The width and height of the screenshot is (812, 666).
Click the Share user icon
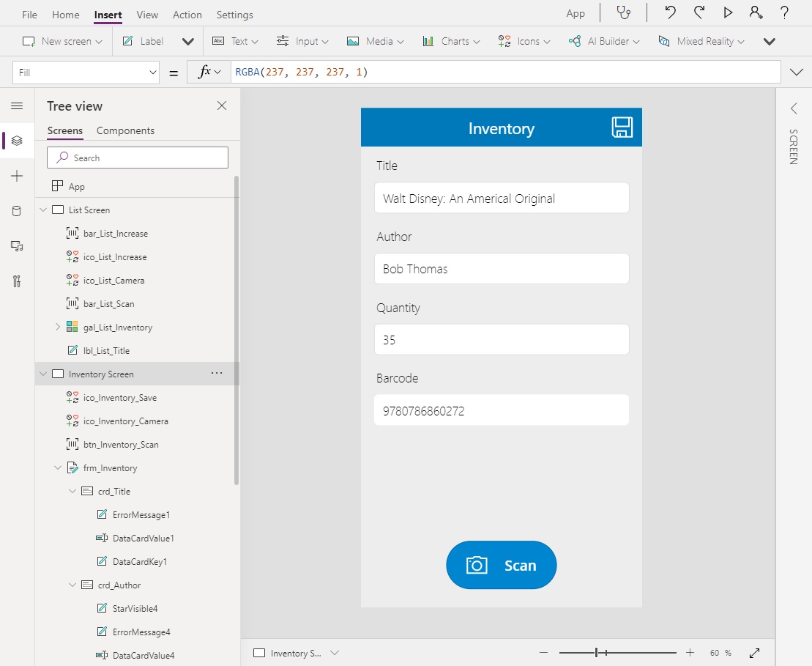tap(756, 13)
